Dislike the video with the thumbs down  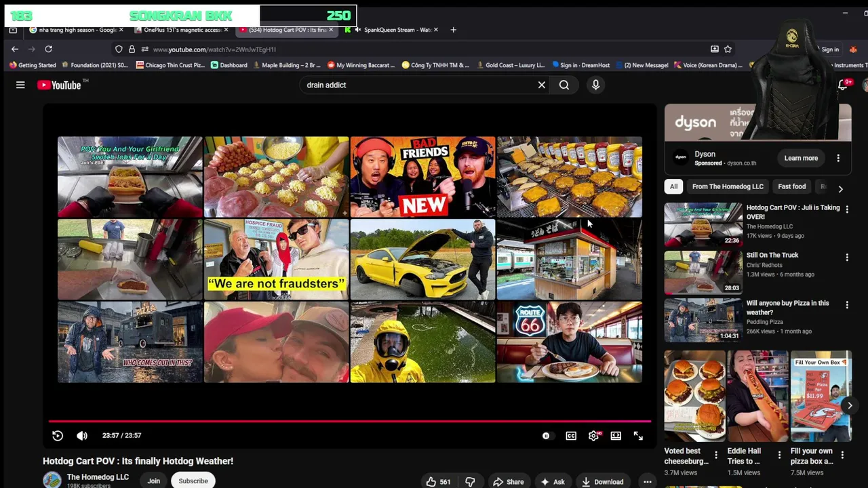click(x=470, y=482)
